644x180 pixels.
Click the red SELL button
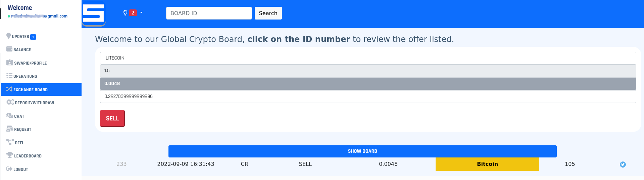click(x=112, y=118)
